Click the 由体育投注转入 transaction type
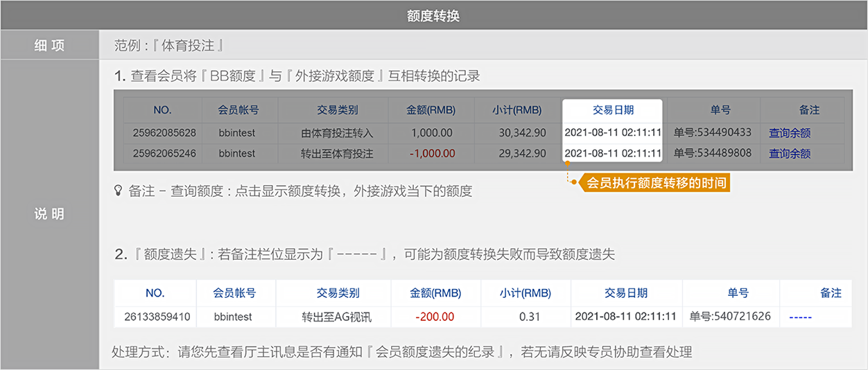The width and height of the screenshot is (868, 370). tap(337, 133)
